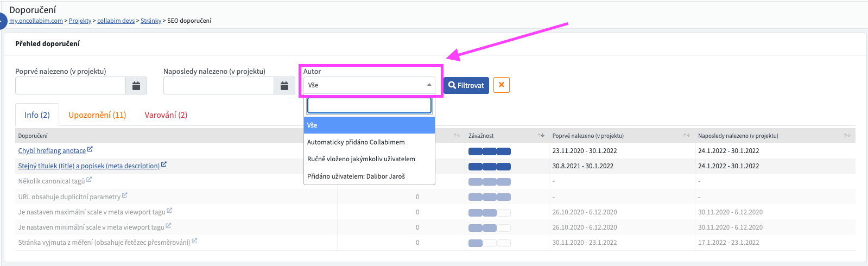Choose Ručně vloženo jakýmkoliv uživatelem option
The width and height of the screenshot is (868, 266).
coord(370,159)
